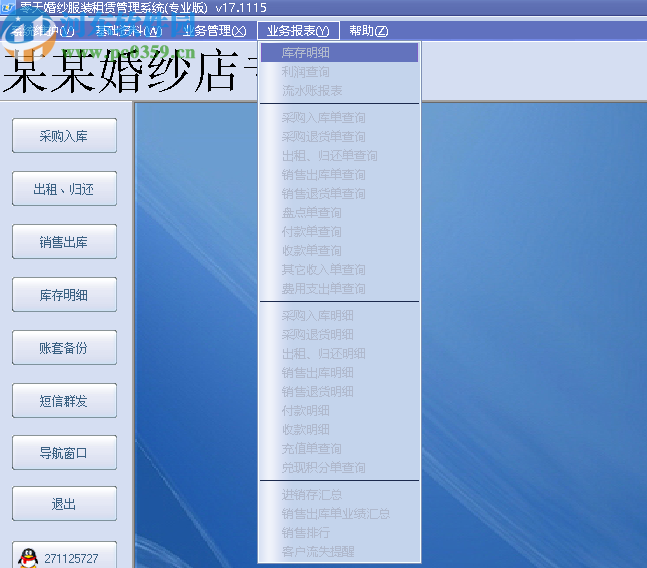Screen dimensions: 647x568
Task: Open 库存明细 sidebar button
Action: (x=64, y=295)
